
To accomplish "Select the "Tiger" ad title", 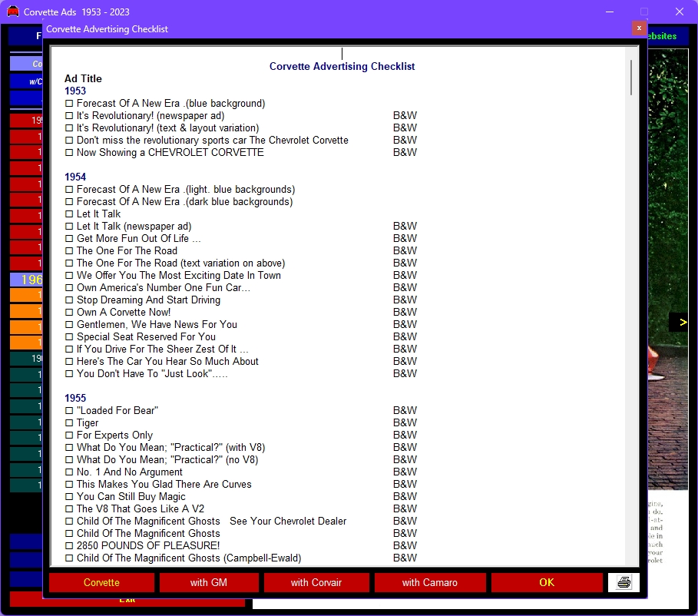I will coord(88,422).
